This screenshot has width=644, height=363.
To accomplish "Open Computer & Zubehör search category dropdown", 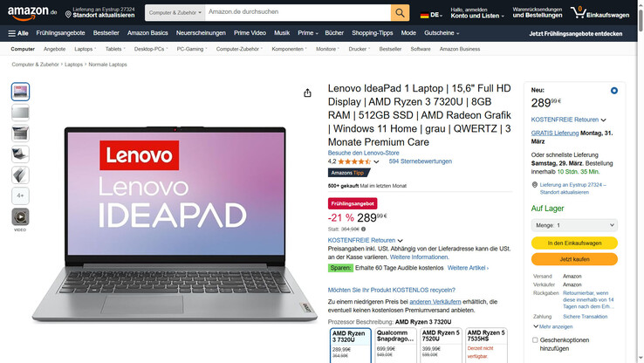I will point(175,13).
